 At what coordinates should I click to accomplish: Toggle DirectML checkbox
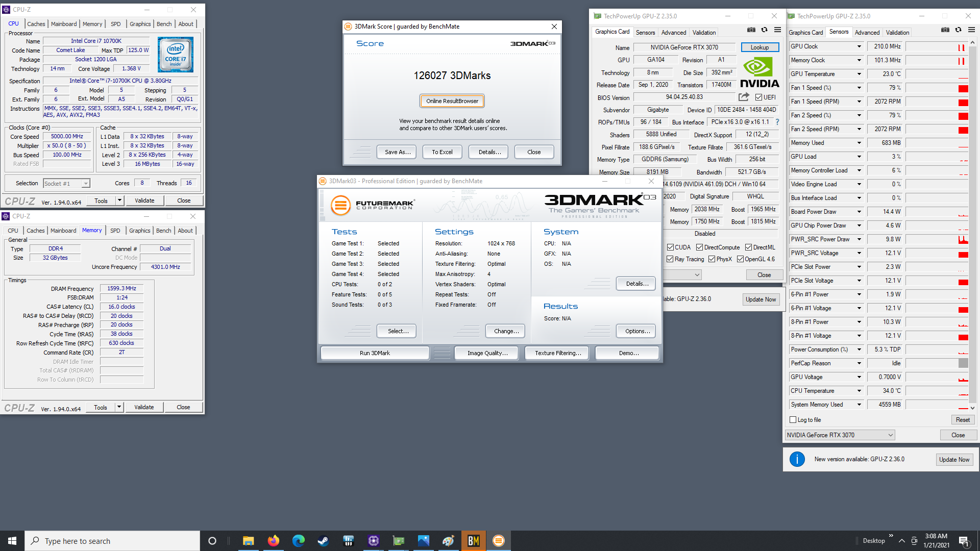pos(748,247)
